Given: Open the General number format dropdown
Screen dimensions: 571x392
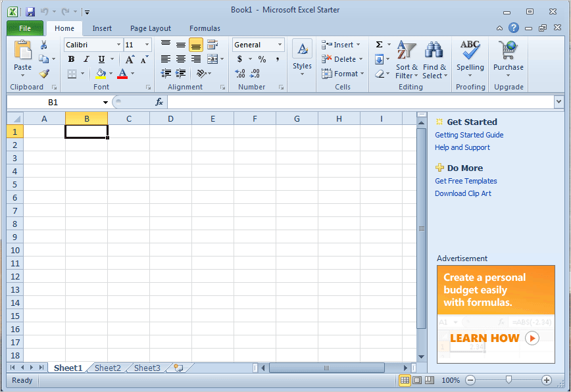Looking at the screenshot, I should [x=280, y=45].
